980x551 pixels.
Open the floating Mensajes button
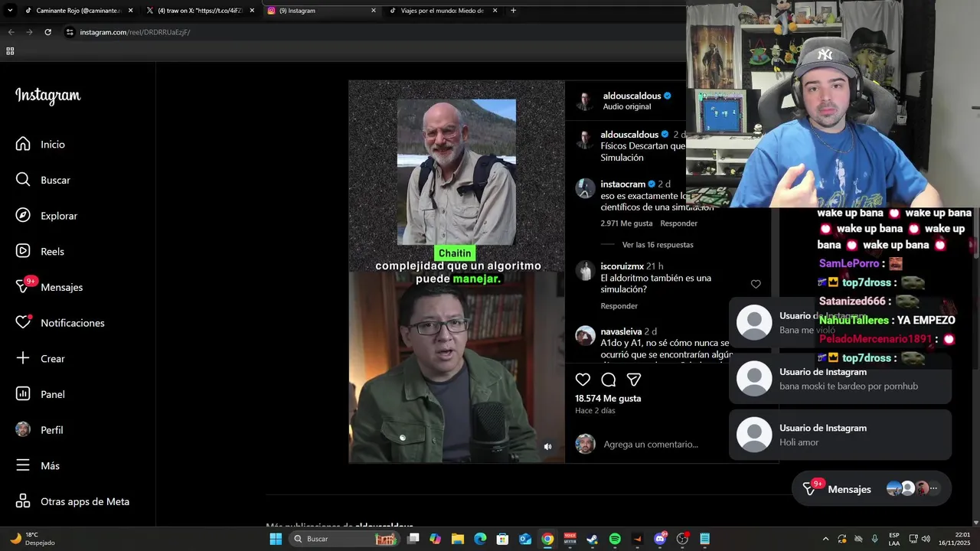[871, 488]
